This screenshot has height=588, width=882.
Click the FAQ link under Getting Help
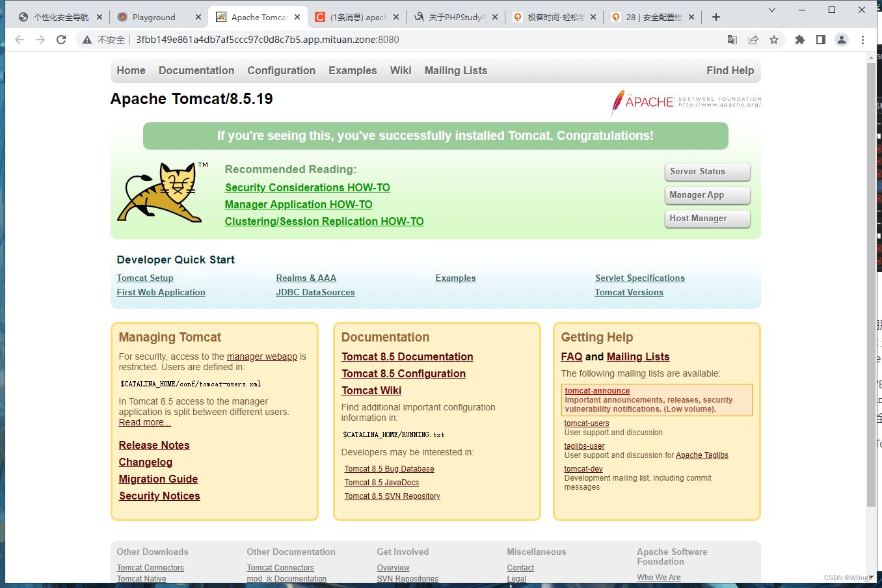(x=572, y=356)
